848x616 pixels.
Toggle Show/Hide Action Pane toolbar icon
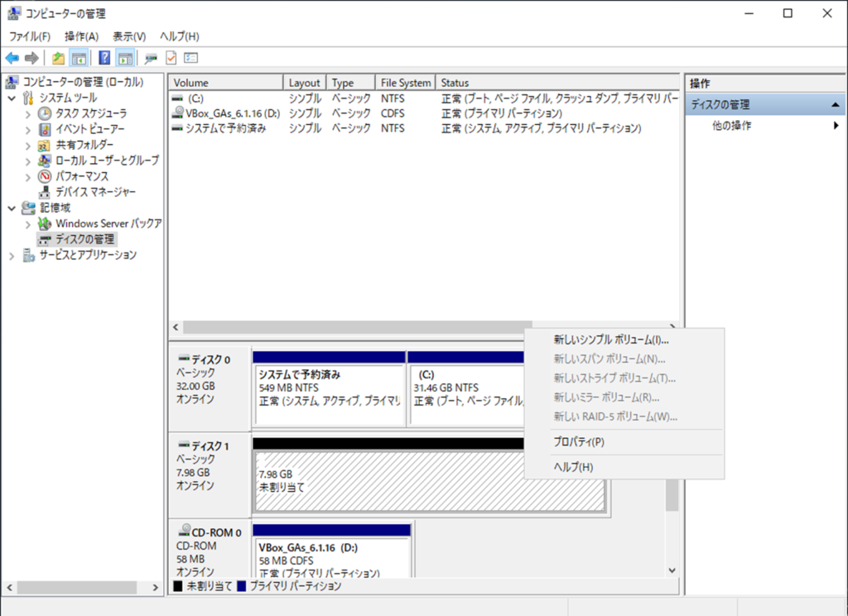point(125,58)
